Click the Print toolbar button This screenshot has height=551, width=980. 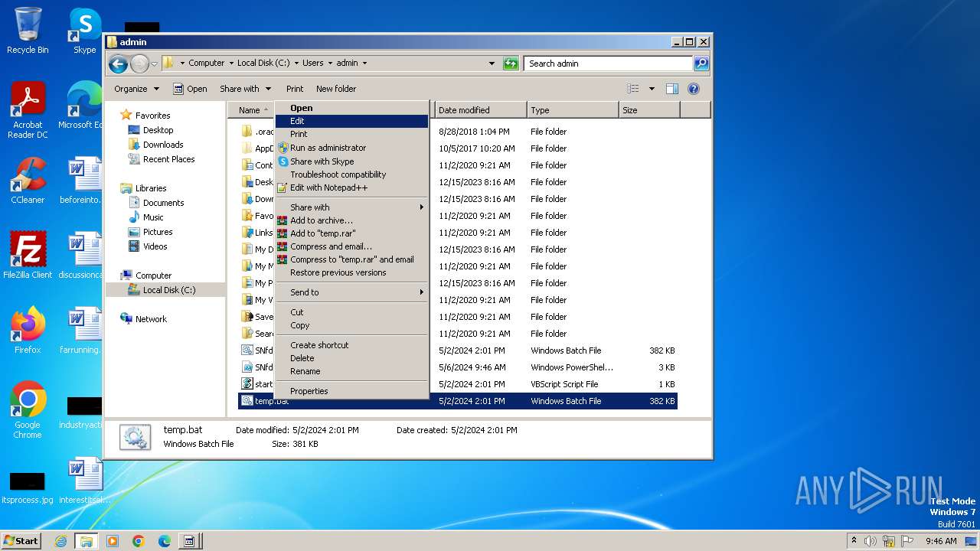coord(295,89)
